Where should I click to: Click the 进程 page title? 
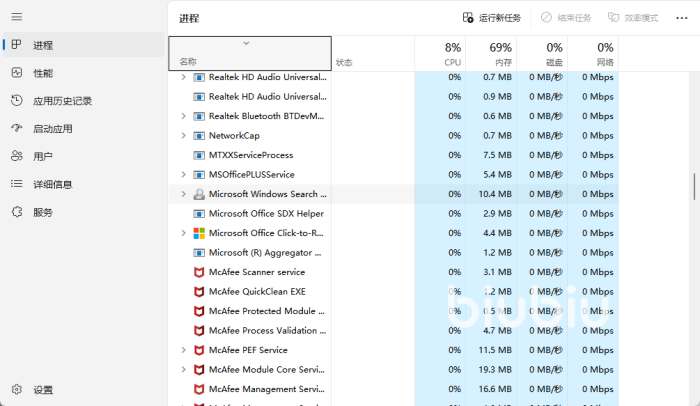pyautogui.click(x=189, y=18)
